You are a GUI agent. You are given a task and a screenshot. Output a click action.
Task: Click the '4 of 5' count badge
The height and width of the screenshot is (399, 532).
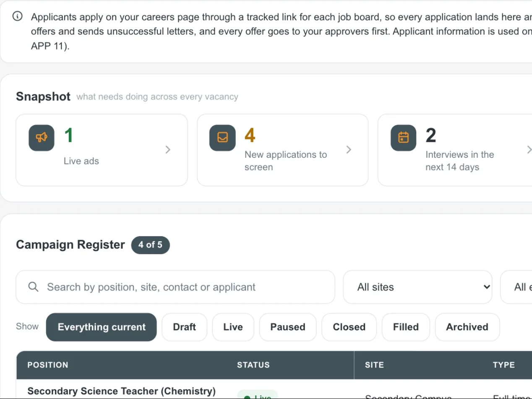150,245
